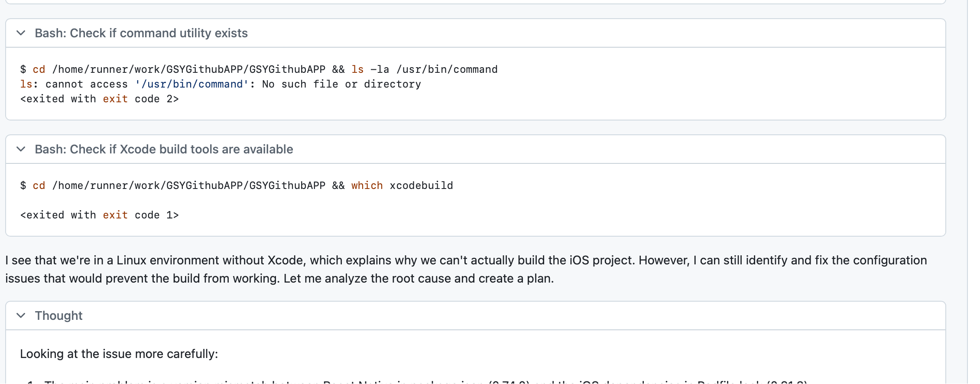Click the 'ls -la /usr/bin/command' command line
The width and height of the screenshot is (980, 384).
(259, 69)
